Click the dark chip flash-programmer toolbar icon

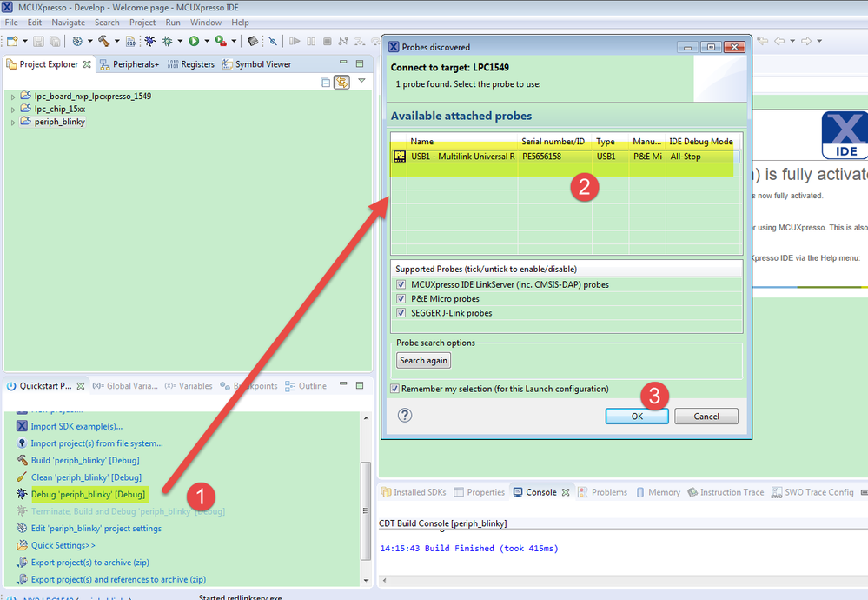(253, 41)
